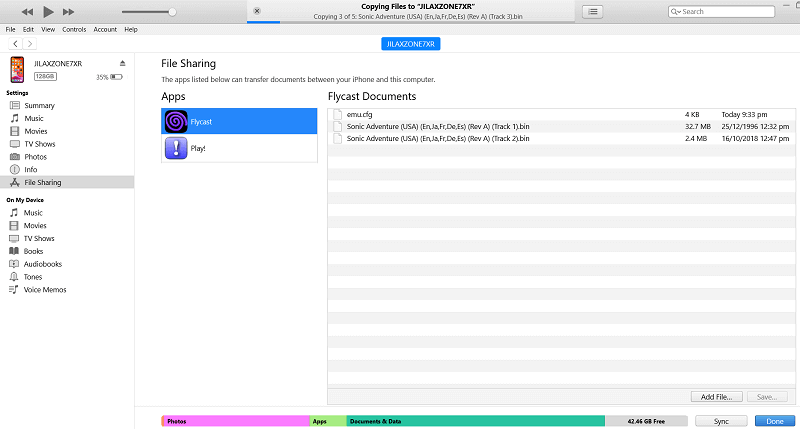
Task: Open the Help menu
Action: pyautogui.click(x=131, y=30)
